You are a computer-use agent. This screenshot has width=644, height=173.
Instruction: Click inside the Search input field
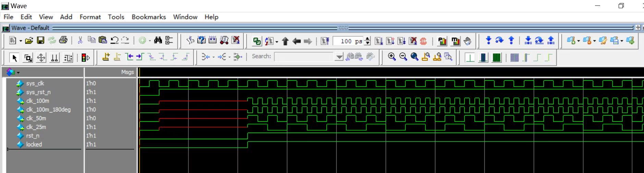[304, 57]
